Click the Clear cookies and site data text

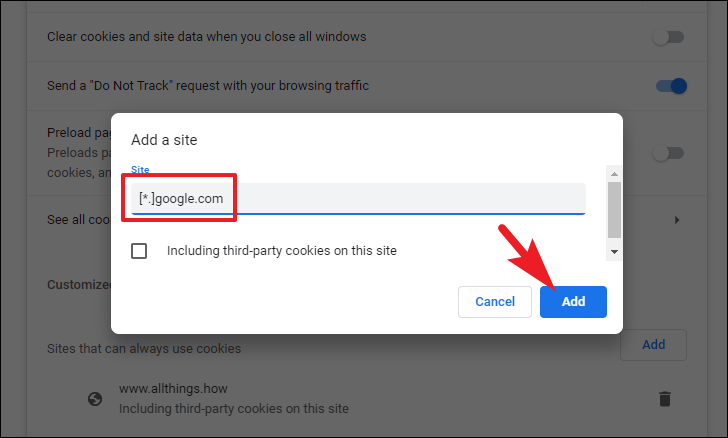[x=207, y=37]
